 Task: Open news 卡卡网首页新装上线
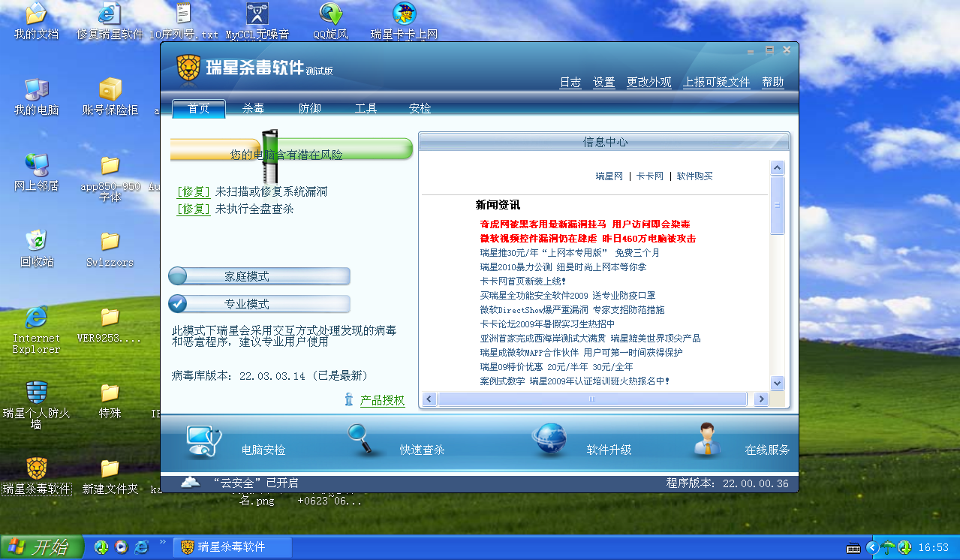point(523,281)
